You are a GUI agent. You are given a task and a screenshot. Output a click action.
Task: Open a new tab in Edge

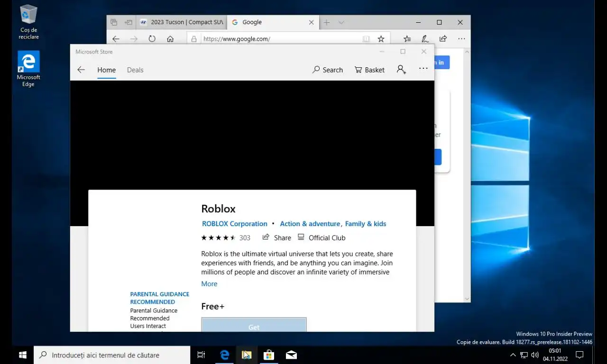[x=326, y=22]
